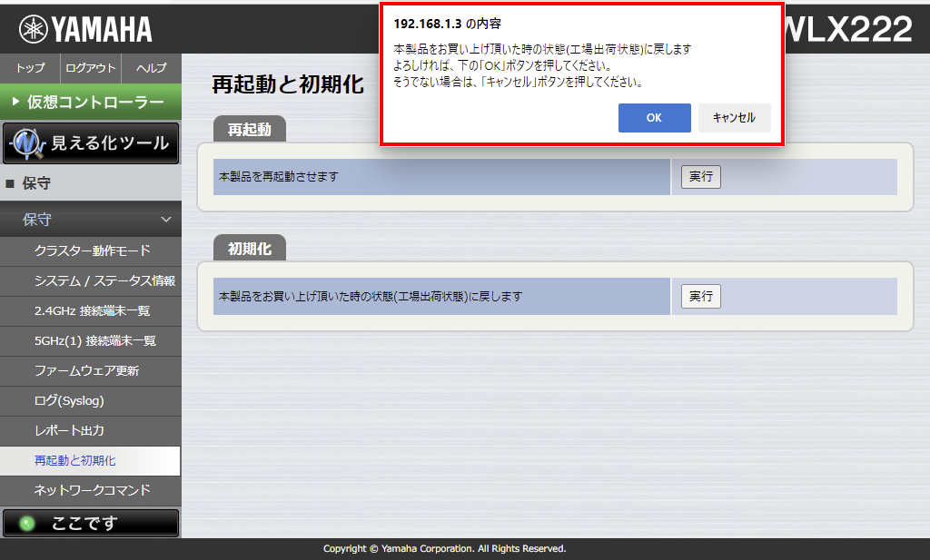Click 実行 button for 初期化
This screenshot has width=930, height=560.
[700, 296]
